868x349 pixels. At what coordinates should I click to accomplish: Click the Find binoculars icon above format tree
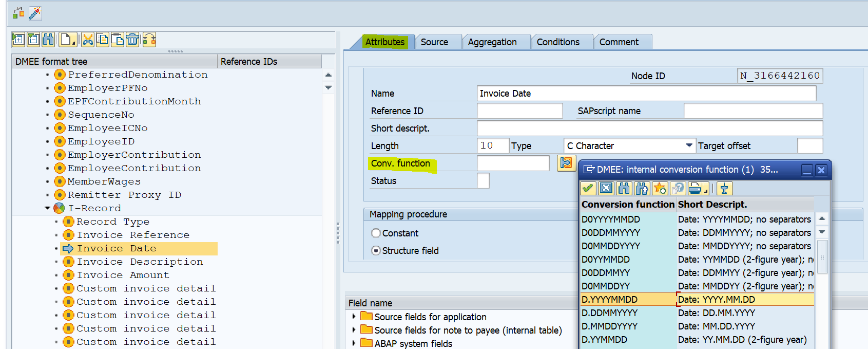[x=48, y=40]
